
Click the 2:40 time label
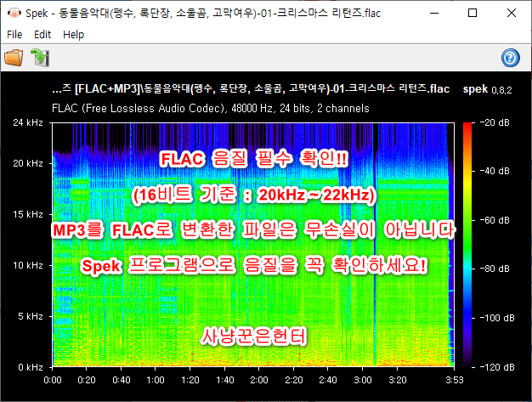[328, 380]
